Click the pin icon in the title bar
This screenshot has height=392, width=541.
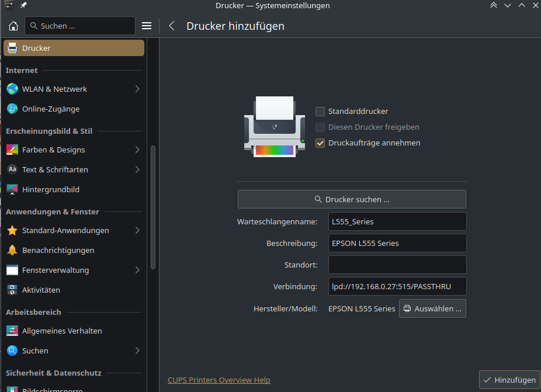23,5
